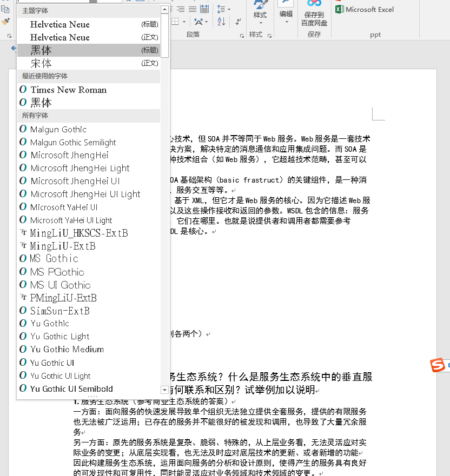Viewport: 450px width, 476px height.
Task: Select the Format Painter tool
Action: click(x=4, y=22)
